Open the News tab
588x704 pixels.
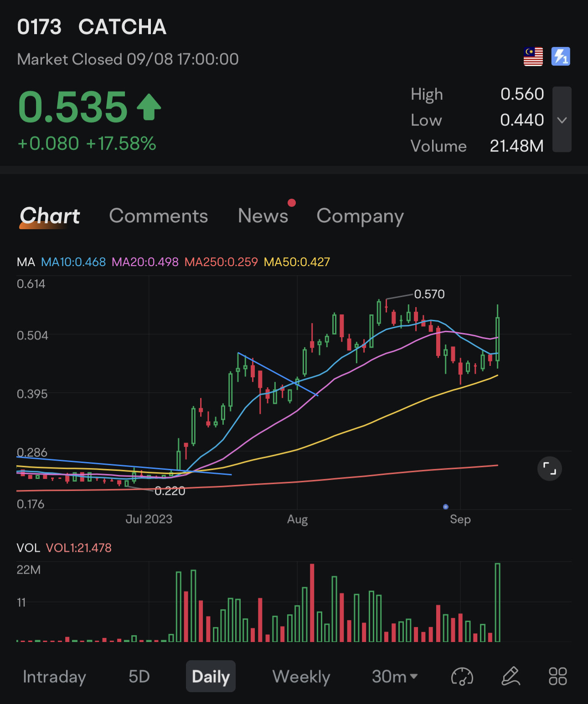[263, 216]
